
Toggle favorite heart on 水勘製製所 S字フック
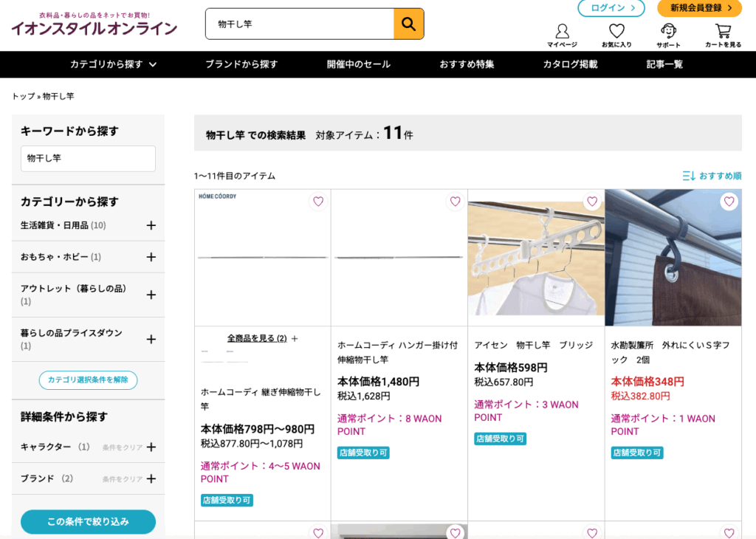tap(729, 202)
